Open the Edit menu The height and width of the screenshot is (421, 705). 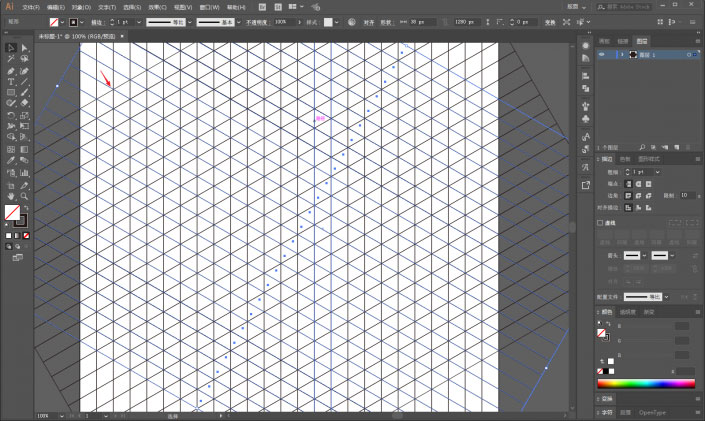click(56, 7)
